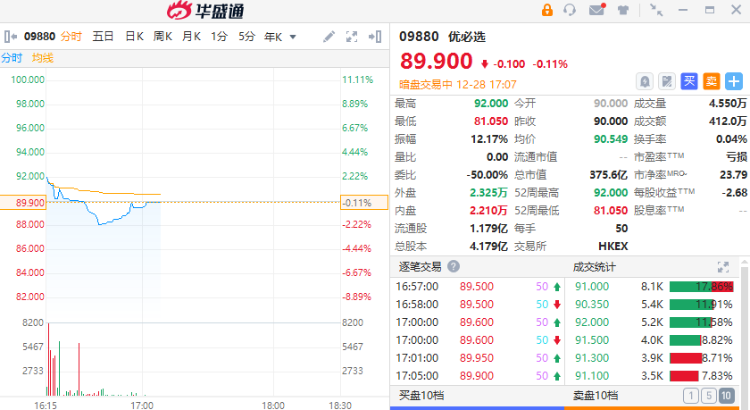Viewport: 750px width, 410px height.
Task: Click the 17.86% volume distribution bar
Action: click(701, 287)
